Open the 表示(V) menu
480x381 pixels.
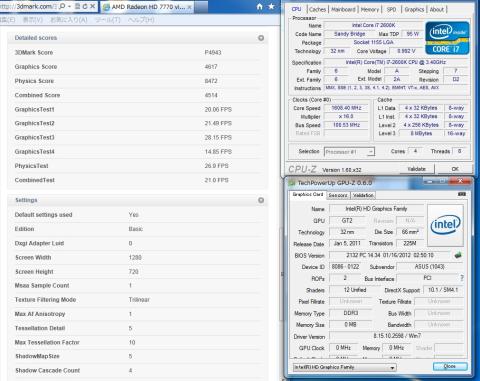pyautogui.click(x=33, y=20)
